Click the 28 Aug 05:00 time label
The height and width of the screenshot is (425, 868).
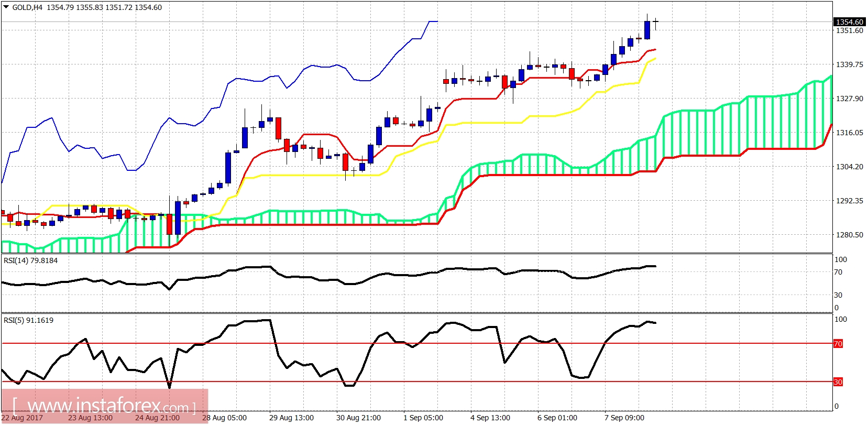pyautogui.click(x=224, y=418)
